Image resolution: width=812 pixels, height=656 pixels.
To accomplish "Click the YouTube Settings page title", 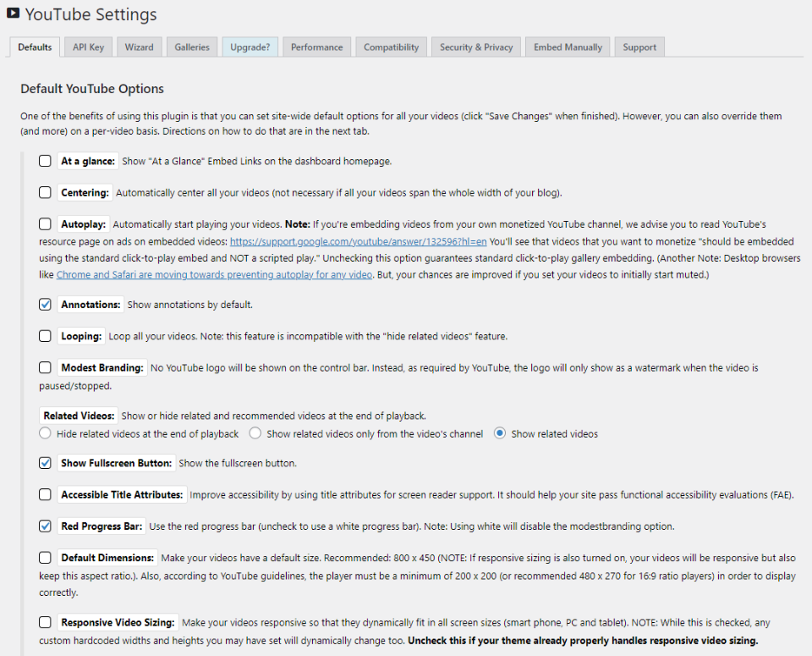I will click(x=91, y=14).
